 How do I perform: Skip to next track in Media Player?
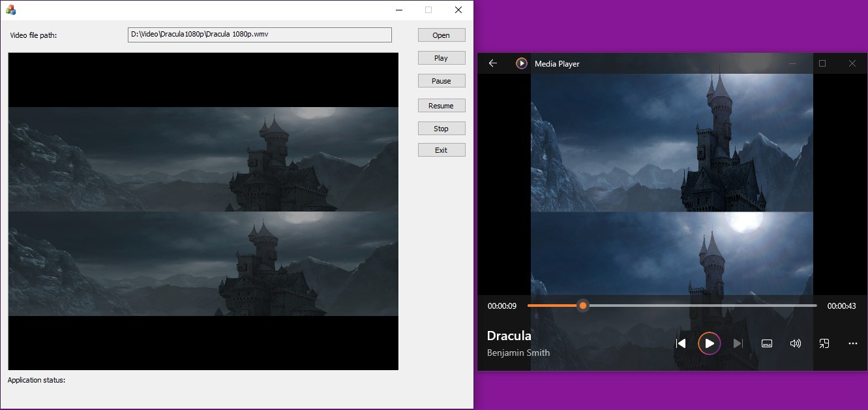738,343
